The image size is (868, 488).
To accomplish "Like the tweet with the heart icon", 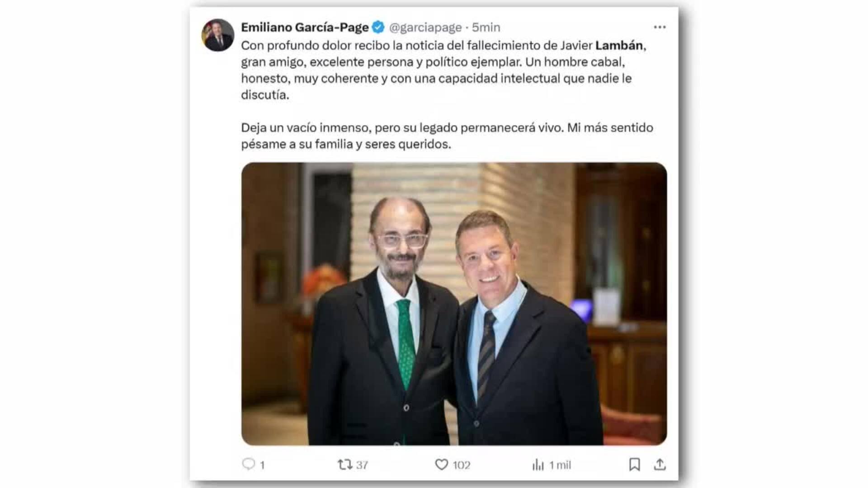I will pyautogui.click(x=441, y=465).
